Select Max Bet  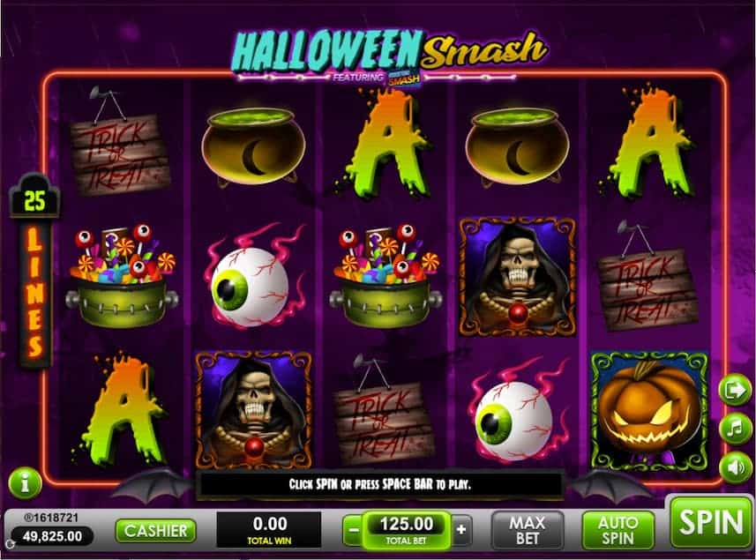527,530
